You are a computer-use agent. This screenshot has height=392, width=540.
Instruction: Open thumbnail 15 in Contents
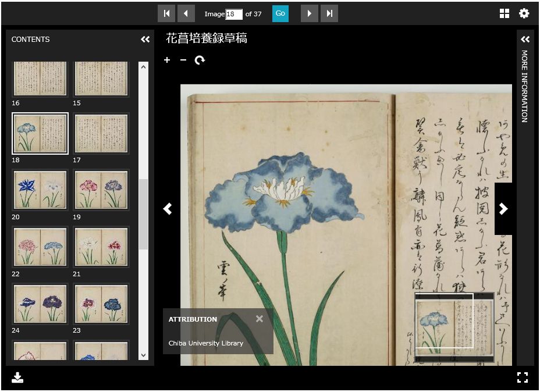(x=101, y=79)
